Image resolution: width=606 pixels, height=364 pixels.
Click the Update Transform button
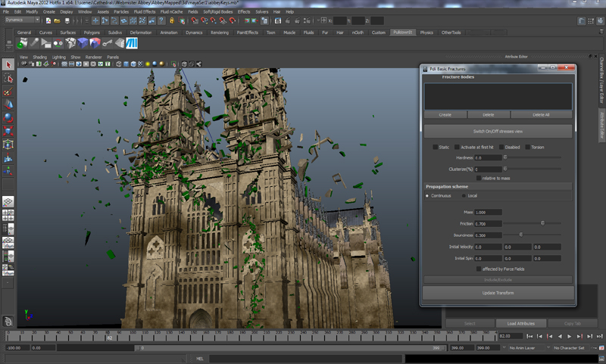tap(498, 293)
